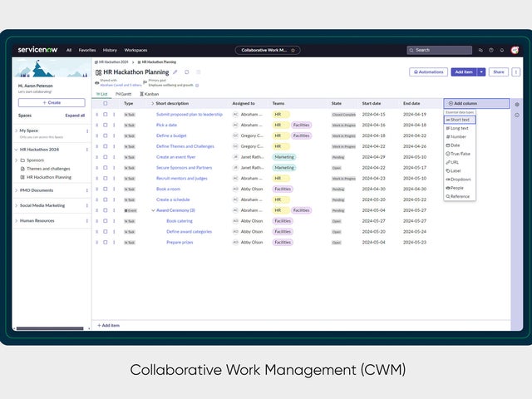Click the Share button
532x399 pixels.
click(499, 72)
